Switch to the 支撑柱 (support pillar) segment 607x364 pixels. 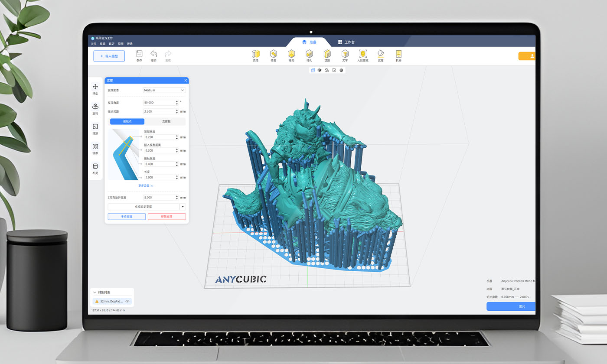click(x=167, y=121)
